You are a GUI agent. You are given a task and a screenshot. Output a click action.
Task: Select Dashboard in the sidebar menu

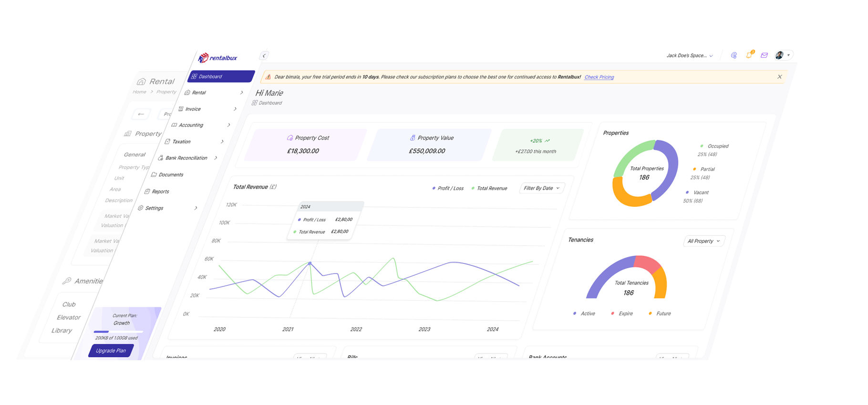[x=221, y=76]
